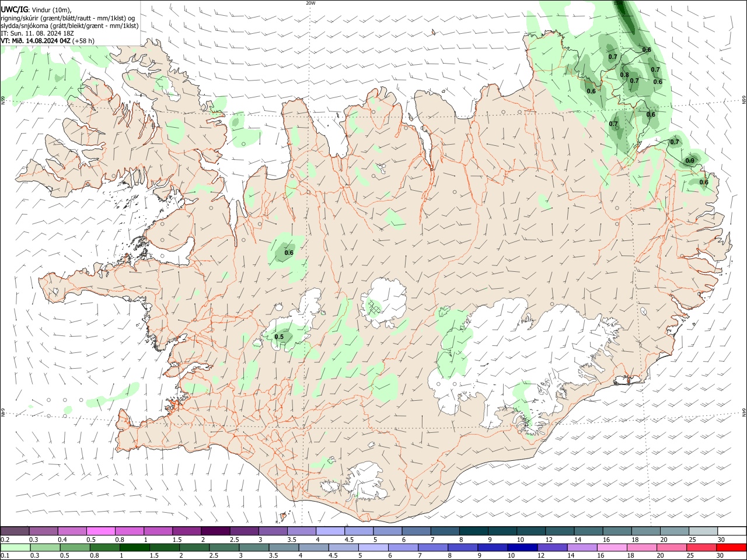Pick the 1.5 magenta swatch in upper legend row
The width and height of the screenshot is (747, 560).
[187, 531]
